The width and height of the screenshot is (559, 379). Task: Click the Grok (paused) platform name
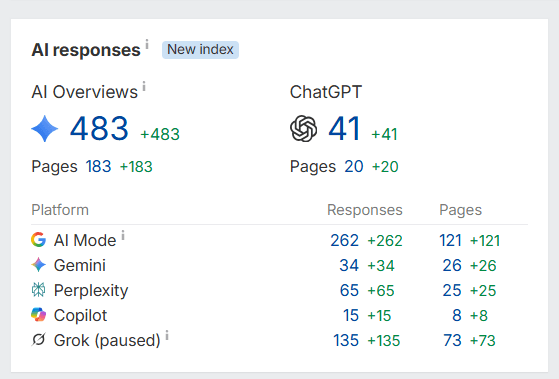[107, 340]
